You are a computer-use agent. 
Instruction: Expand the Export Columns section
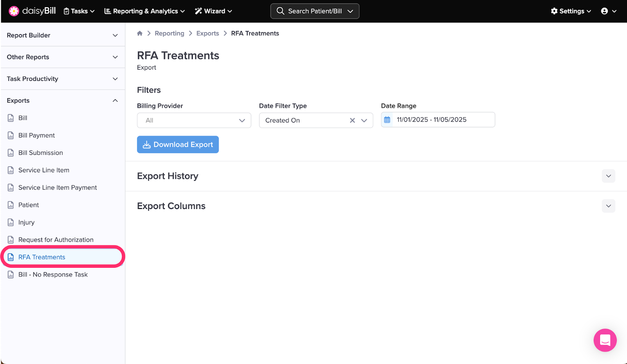click(608, 206)
